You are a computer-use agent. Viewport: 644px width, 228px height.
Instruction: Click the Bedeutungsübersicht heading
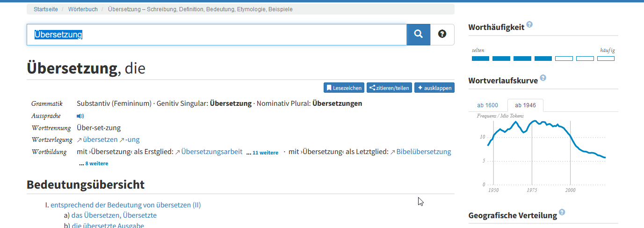86,184
